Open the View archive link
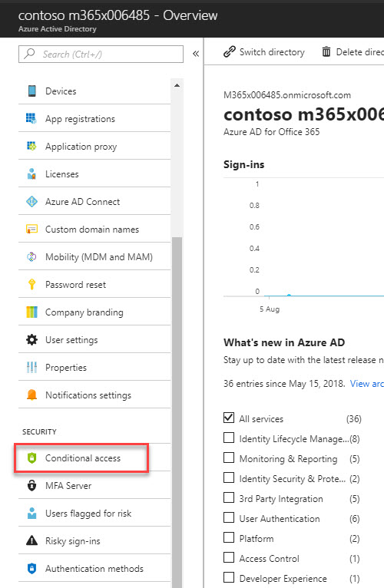This screenshot has height=588, width=384. (367, 384)
